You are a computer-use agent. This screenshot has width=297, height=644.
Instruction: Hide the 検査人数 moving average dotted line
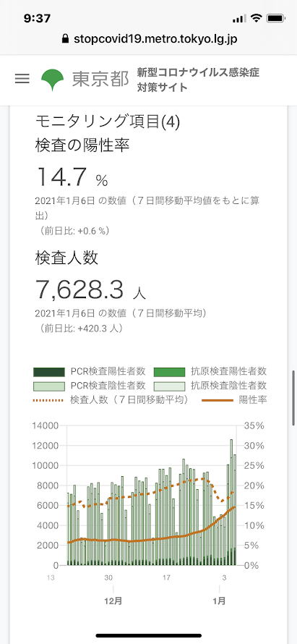tap(111, 399)
